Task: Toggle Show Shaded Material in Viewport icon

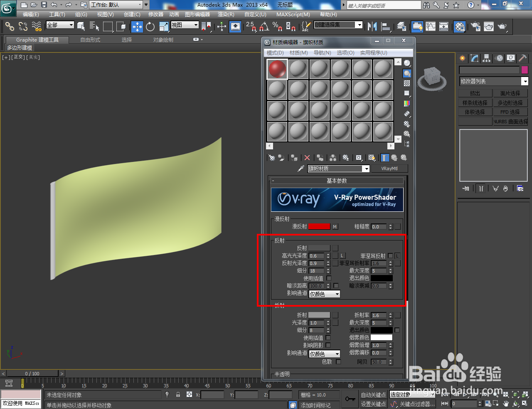Action: point(372,158)
